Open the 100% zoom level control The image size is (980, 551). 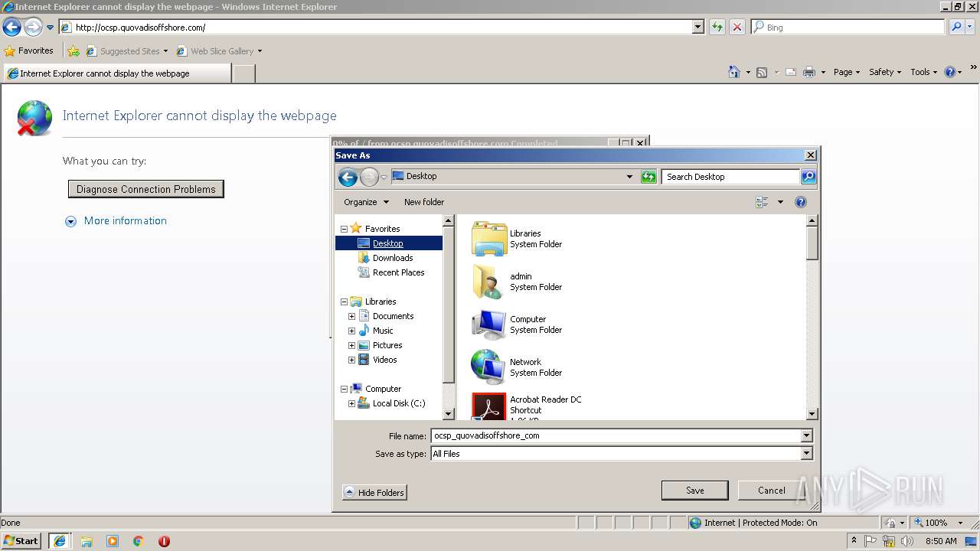tap(939, 523)
